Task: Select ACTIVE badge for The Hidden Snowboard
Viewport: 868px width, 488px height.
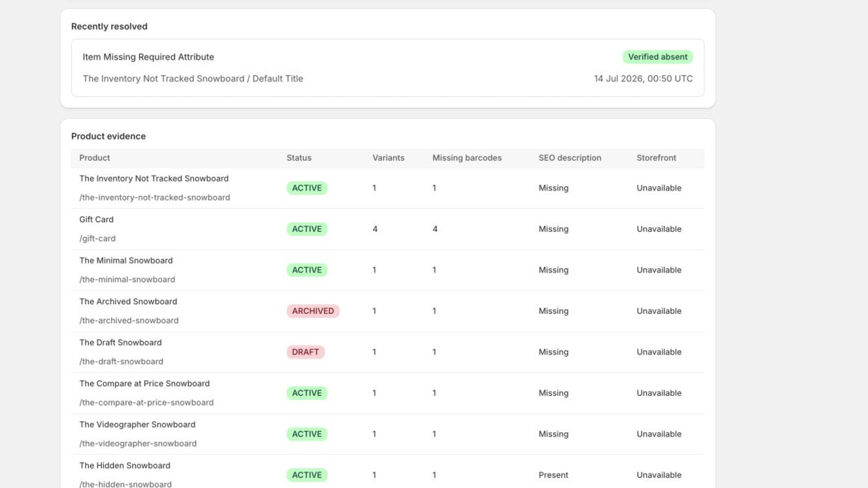Action: (x=307, y=475)
